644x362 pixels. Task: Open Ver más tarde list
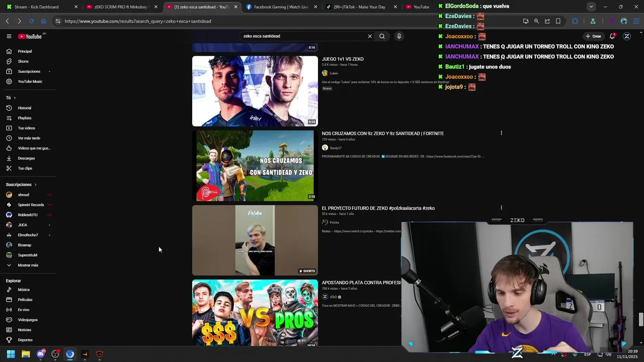(28, 138)
